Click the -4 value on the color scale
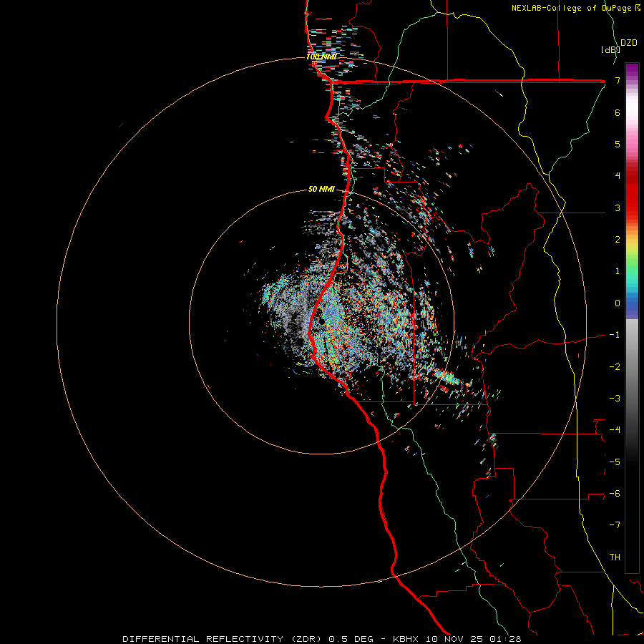Screen dimensions: 644x644 coord(615,430)
